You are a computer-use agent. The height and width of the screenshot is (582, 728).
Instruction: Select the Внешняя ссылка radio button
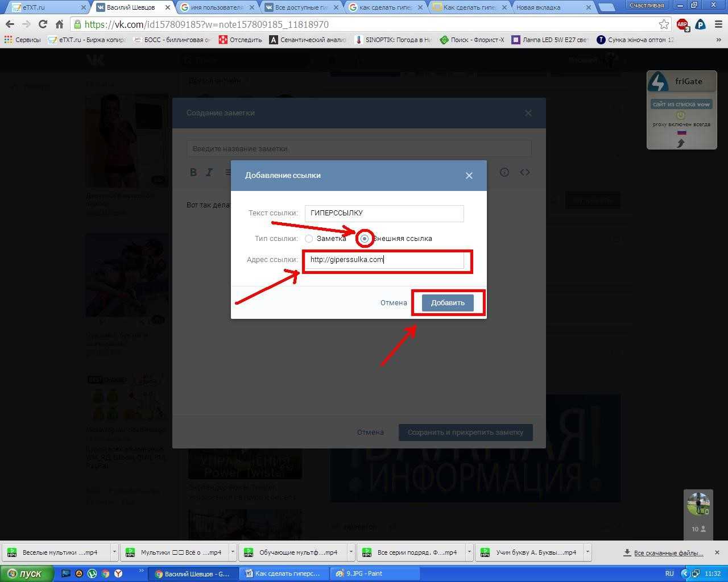365,239
